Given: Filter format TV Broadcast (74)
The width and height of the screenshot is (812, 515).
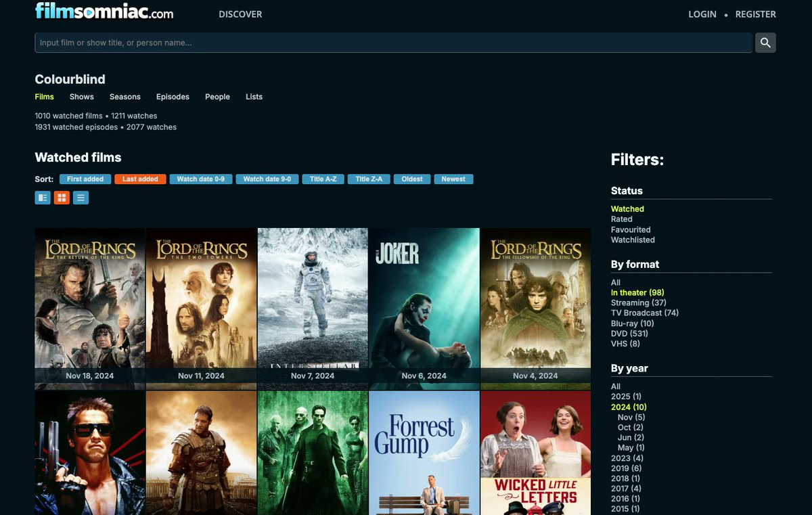Looking at the screenshot, I should 645,313.
